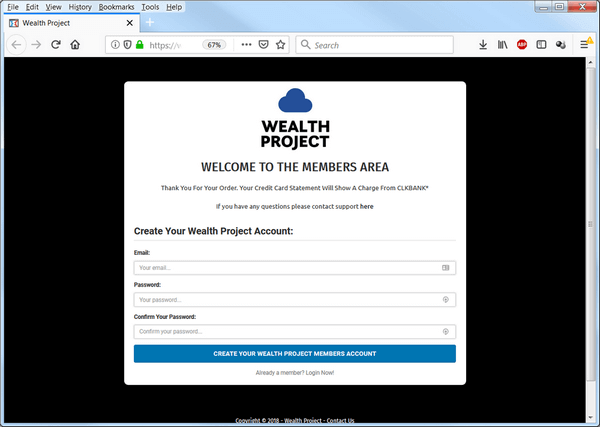Click Create Your Wealth Project Members Account
This screenshot has width=600, height=427.
(x=295, y=354)
